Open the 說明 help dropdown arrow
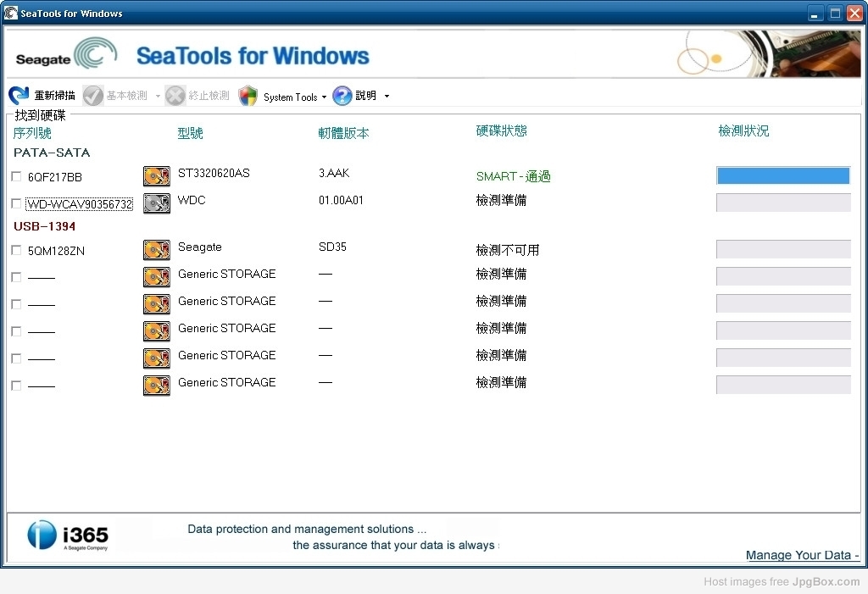 [387, 97]
